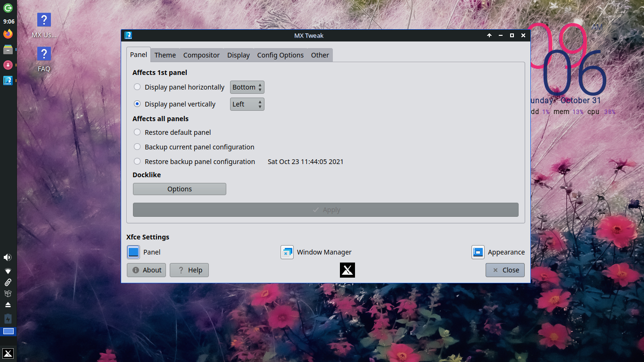Click the blue workspace switcher rectangle
644x362 pixels.
point(8,331)
